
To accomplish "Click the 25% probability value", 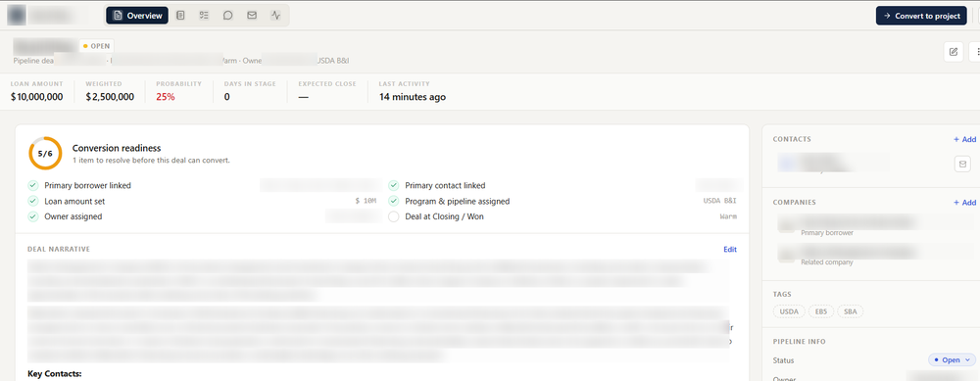I will [166, 97].
